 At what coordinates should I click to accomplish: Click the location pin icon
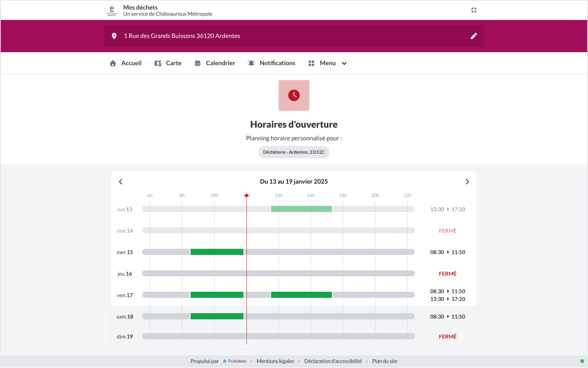114,36
